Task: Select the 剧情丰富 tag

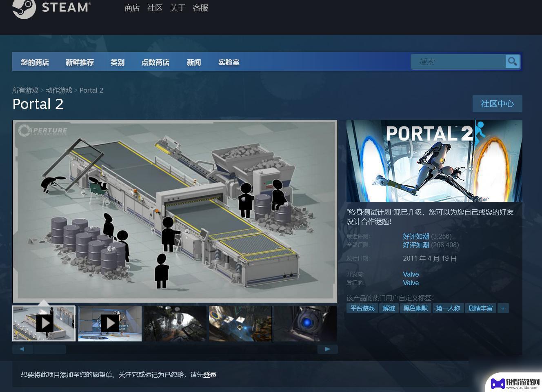Action: coord(480,308)
